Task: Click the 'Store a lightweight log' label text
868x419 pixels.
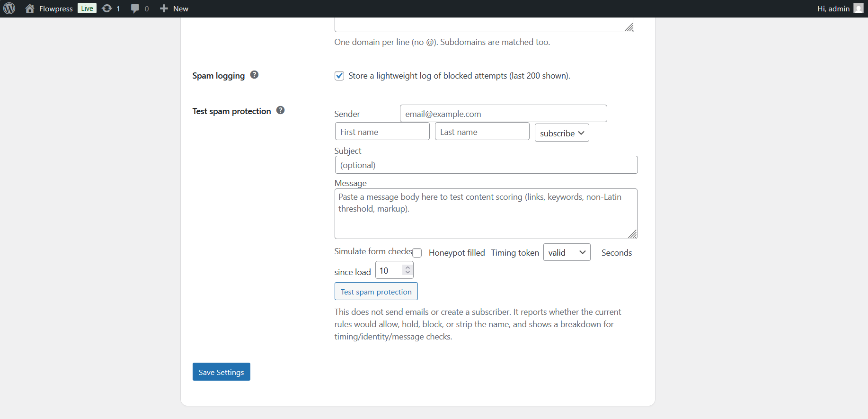Action: pos(459,76)
